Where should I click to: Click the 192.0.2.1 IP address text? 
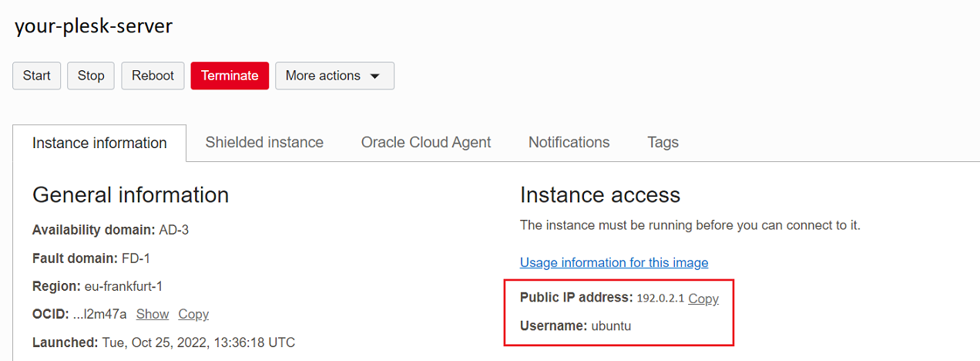click(x=659, y=299)
